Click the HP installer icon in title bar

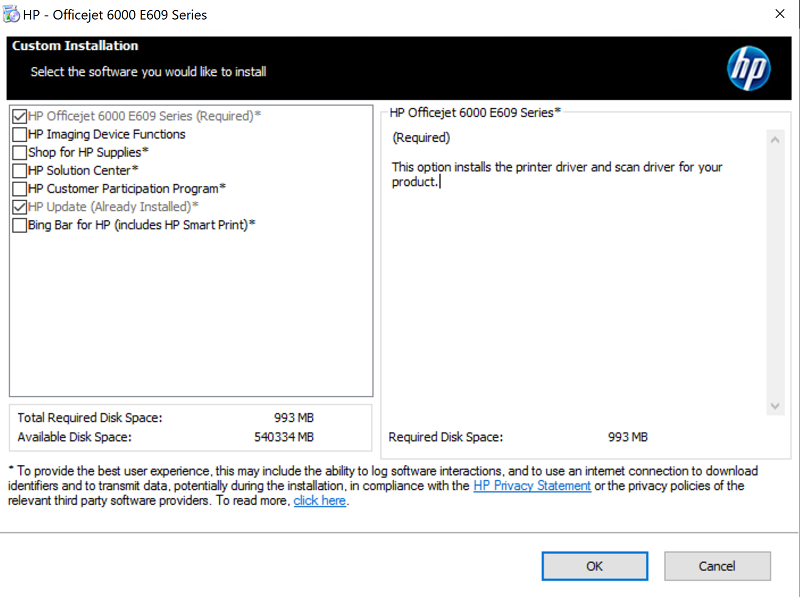[x=11, y=14]
